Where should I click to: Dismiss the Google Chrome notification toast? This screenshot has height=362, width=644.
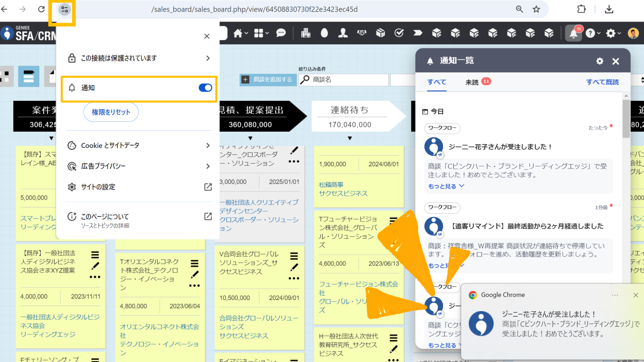(x=636, y=295)
